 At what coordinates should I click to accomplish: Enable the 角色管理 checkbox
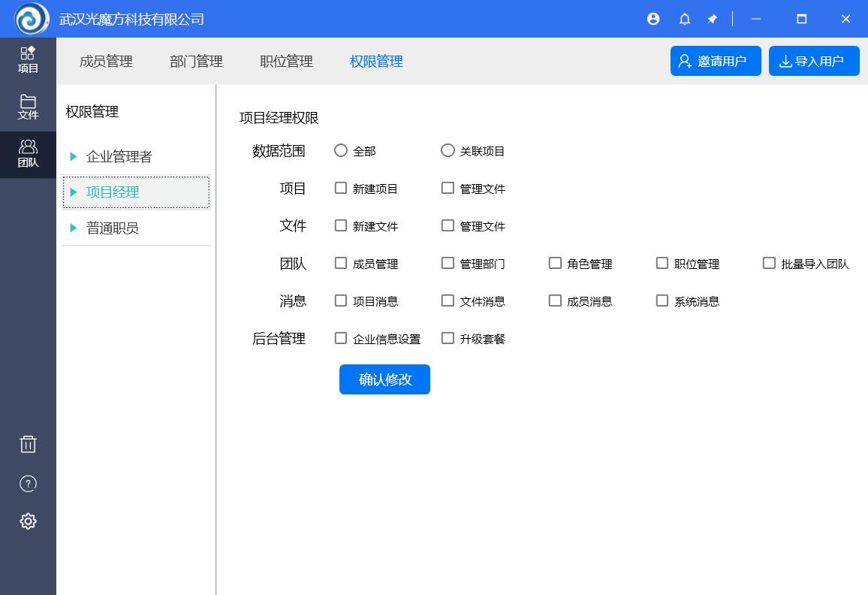(555, 263)
